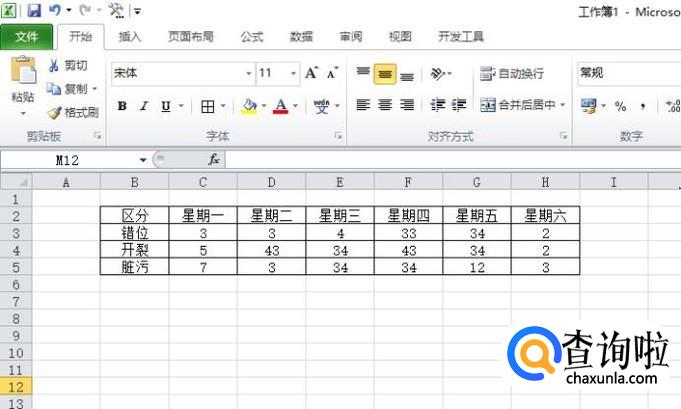Image resolution: width=681 pixels, height=409 pixels.
Task: Click cell containing 星期三
Action: pyautogui.click(x=340, y=215)
